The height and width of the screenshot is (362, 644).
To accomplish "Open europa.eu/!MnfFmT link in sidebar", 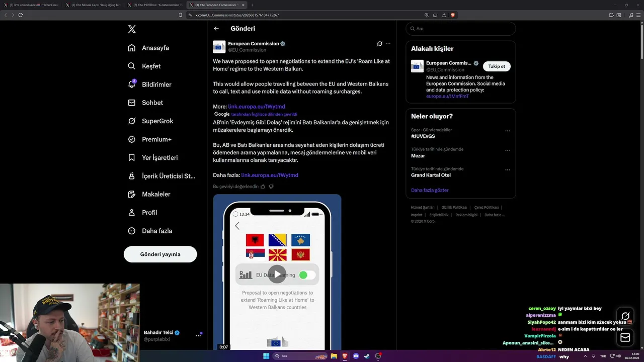I will coord(447,96).
